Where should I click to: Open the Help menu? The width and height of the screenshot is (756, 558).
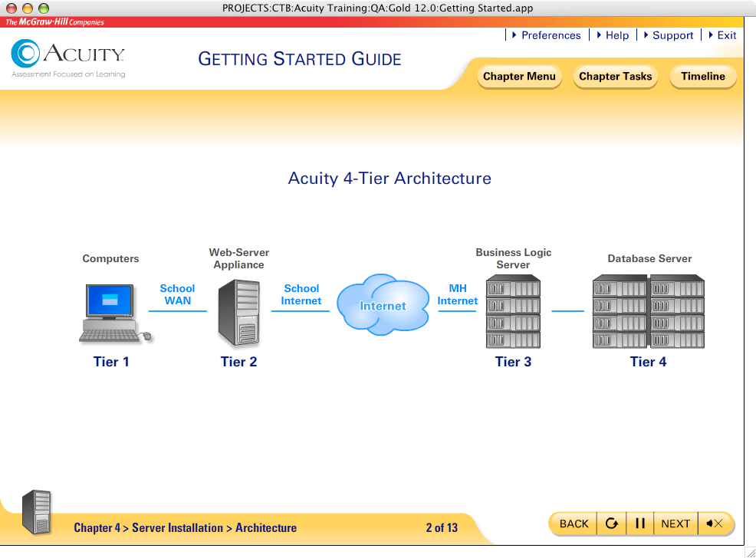point(612,35)
